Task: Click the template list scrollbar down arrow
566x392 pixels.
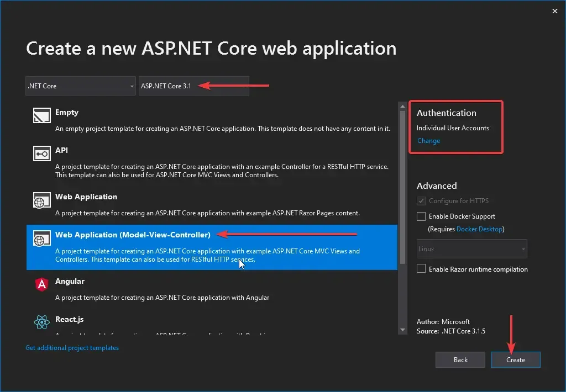Action: tap(402, 330)
